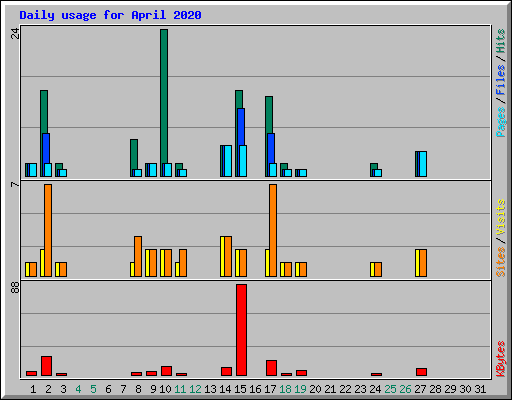Click the 'Pages' legend label
Screen dimensions: 512x400
click(500, 122)
